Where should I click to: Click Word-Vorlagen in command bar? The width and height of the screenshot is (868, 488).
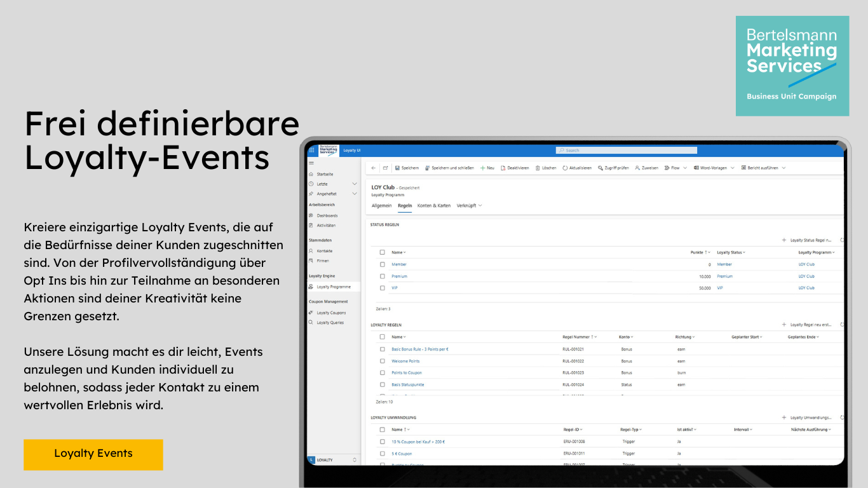click(710, 168)
